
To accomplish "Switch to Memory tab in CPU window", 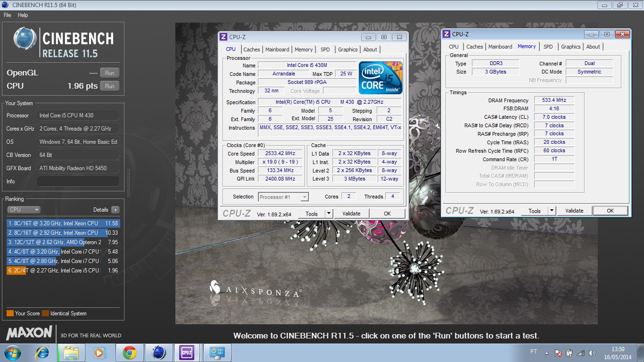I will [304, 49].
